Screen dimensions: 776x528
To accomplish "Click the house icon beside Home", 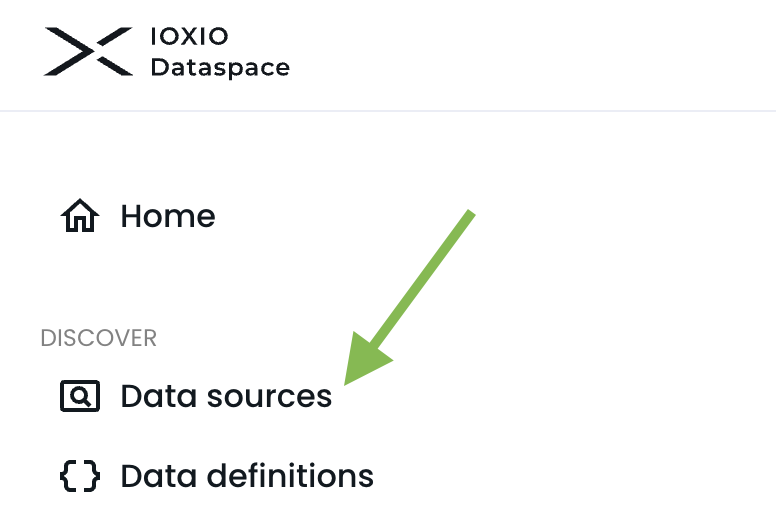I will pyautogui.click(x=80, y=216).
